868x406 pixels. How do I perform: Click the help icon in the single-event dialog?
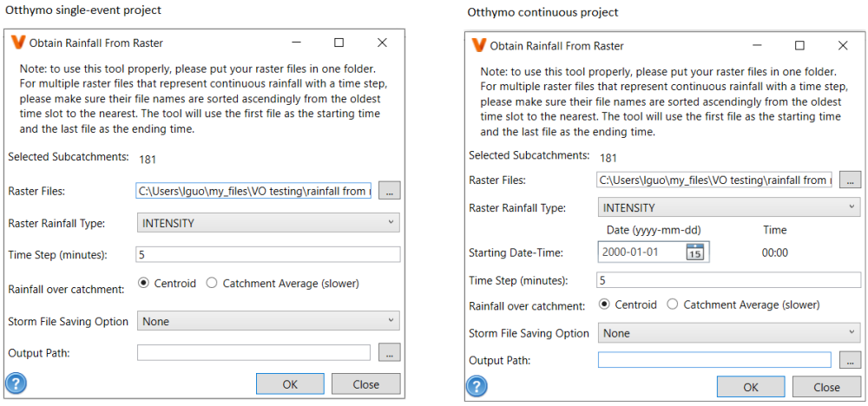coord(15,383)
